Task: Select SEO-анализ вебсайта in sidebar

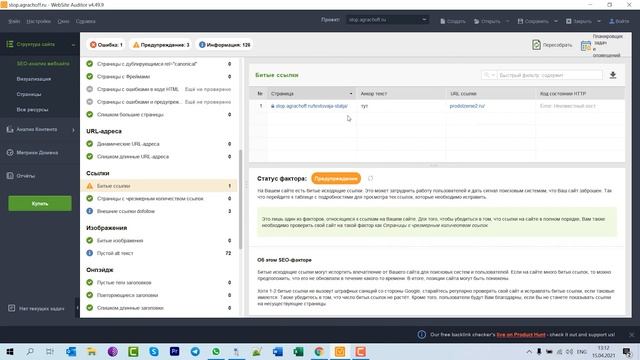Action: (x=43, y=64)
